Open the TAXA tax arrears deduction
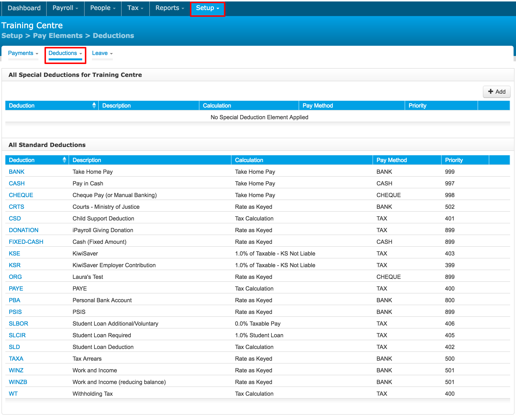This screenshot has height=420, width=516. [x=16, y=359]
